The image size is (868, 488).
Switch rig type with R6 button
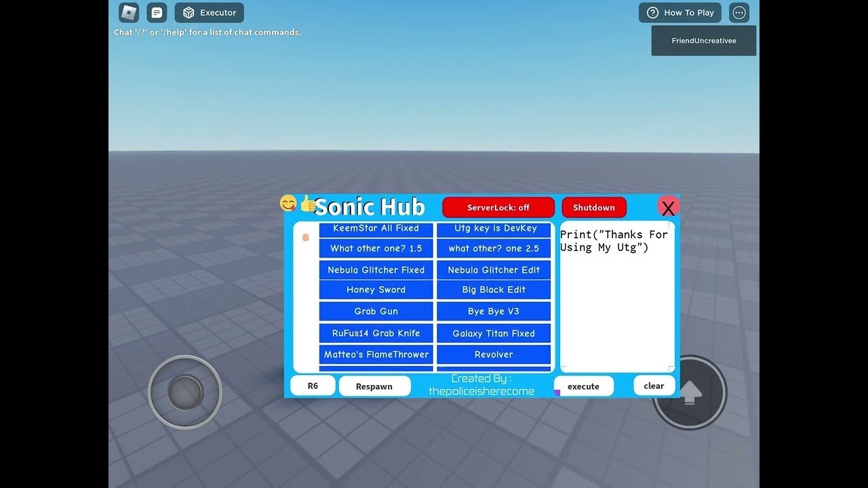(x=313, y=386)
